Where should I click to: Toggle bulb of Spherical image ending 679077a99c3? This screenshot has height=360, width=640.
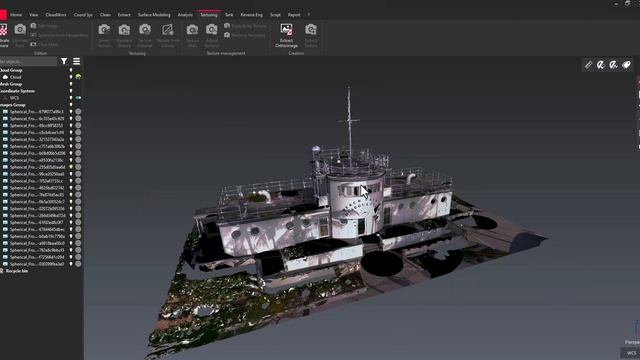(71, 111)
